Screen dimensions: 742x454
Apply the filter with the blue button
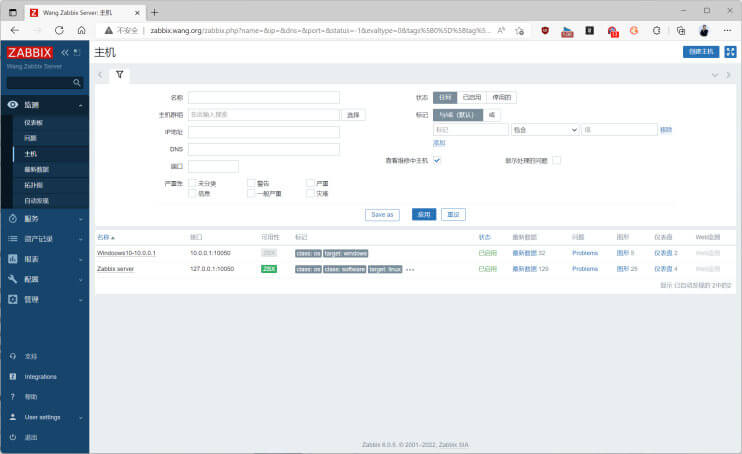point(424,214)
